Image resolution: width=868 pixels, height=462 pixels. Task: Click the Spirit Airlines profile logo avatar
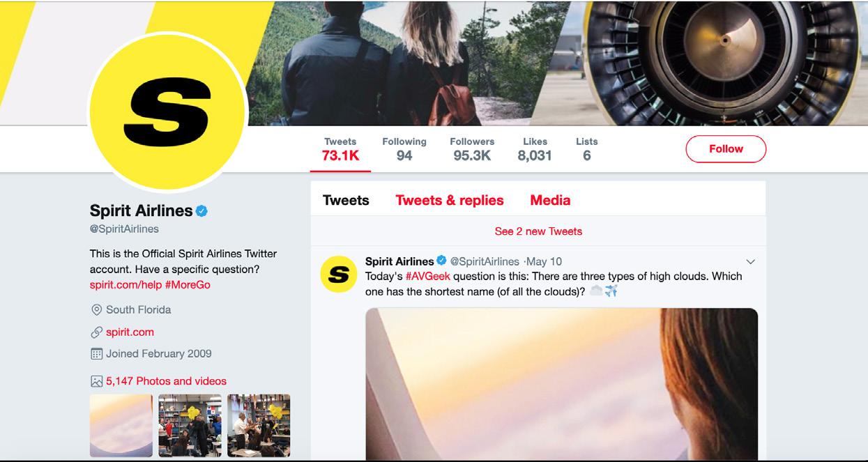(167, 112)
